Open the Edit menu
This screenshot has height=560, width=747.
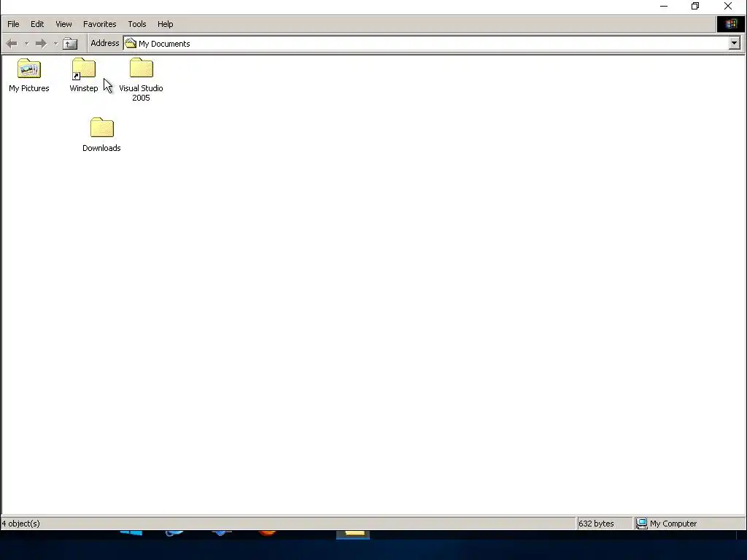37,24
